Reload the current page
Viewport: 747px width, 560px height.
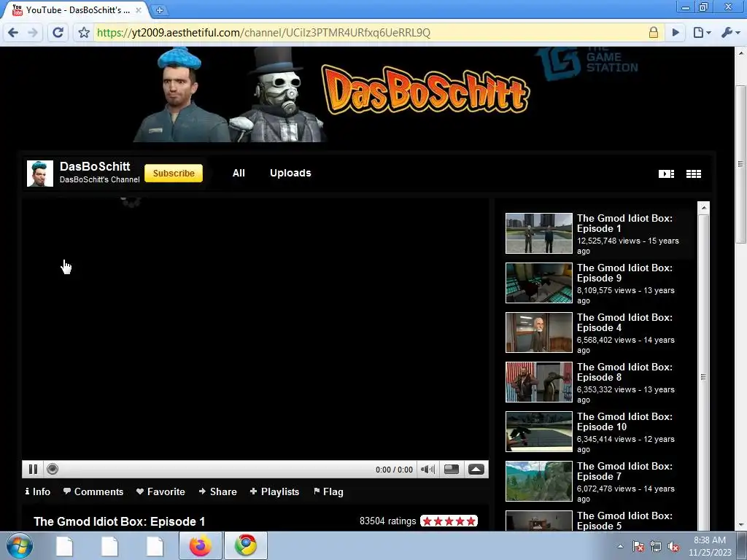[58, 32]
